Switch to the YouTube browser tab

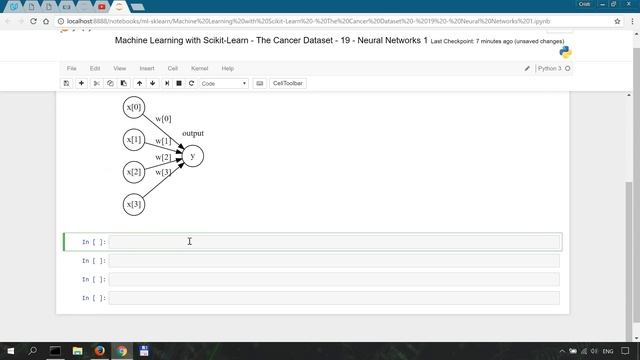(102, 7)
